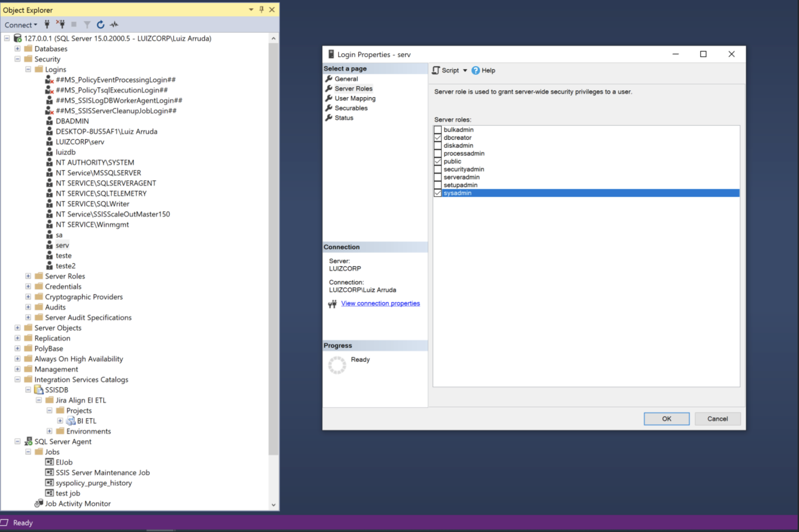The image size is (799, 532).
Task: Click the Script icon in the dialog
Action: point(436,70)
